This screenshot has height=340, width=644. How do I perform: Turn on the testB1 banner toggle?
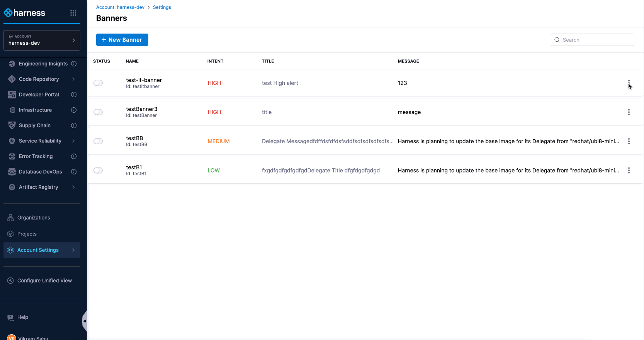click(98, 171)
